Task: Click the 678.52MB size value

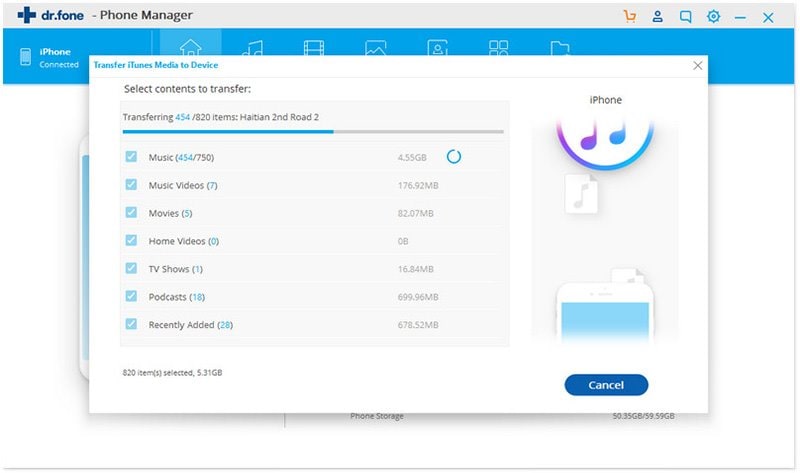Action: (418, 325)
